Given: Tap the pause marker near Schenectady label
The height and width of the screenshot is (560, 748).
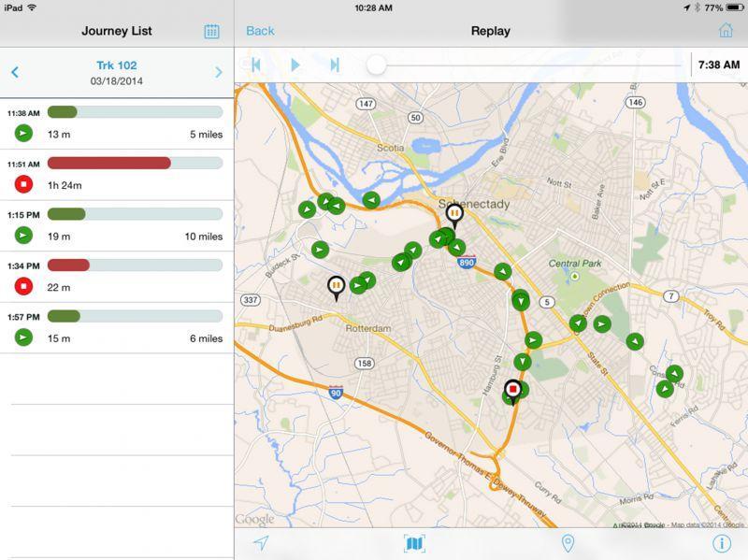Looking at the screenshot, I should click(454, 215).
